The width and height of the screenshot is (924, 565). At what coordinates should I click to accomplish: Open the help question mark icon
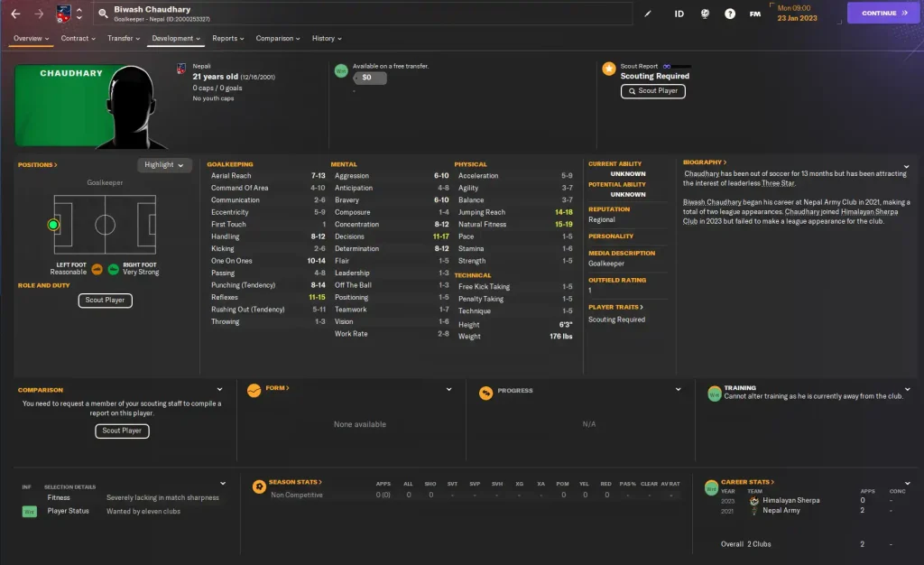(729, 14)
